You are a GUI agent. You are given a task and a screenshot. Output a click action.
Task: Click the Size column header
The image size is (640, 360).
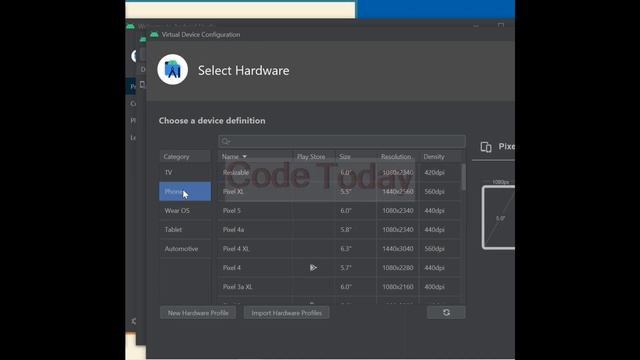coord(356,157)
